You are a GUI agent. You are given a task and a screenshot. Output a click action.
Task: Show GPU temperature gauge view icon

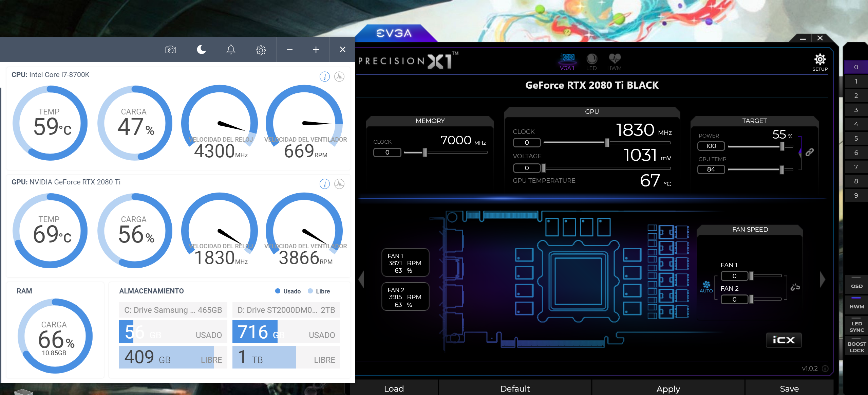(x=324, y=184)
